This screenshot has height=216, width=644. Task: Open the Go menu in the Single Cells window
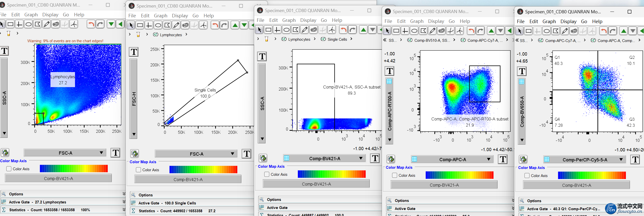coord(324,20)
